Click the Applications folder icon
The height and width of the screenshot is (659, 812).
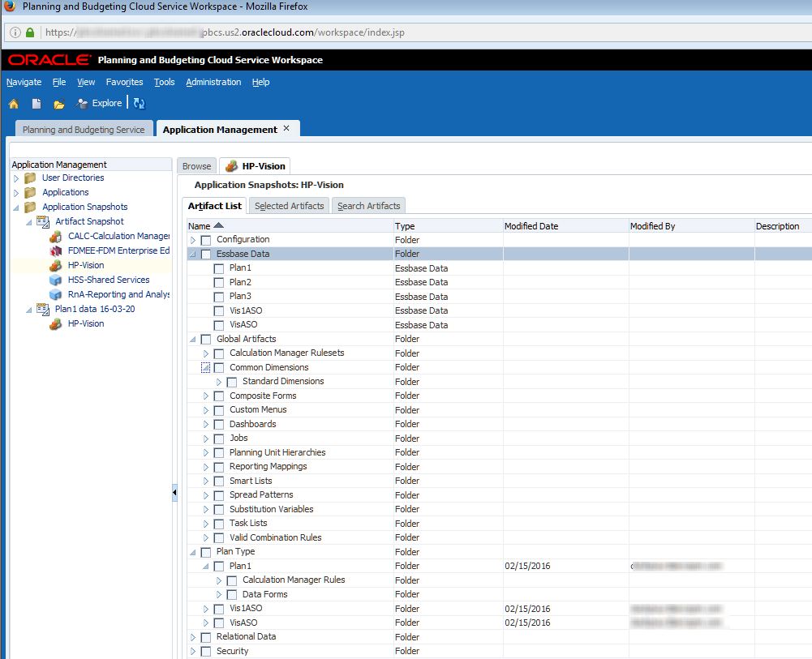coord(31,192)
